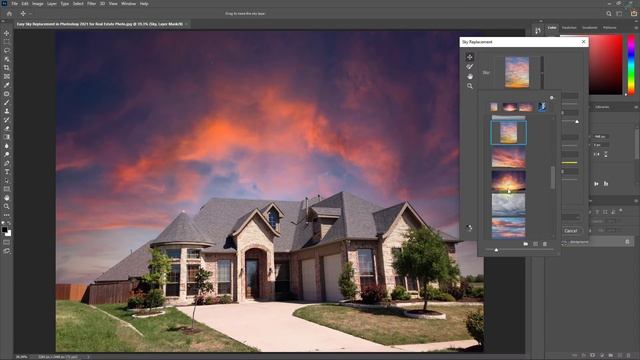
Task: Open the Window menu
Action: tap(128, 4)
